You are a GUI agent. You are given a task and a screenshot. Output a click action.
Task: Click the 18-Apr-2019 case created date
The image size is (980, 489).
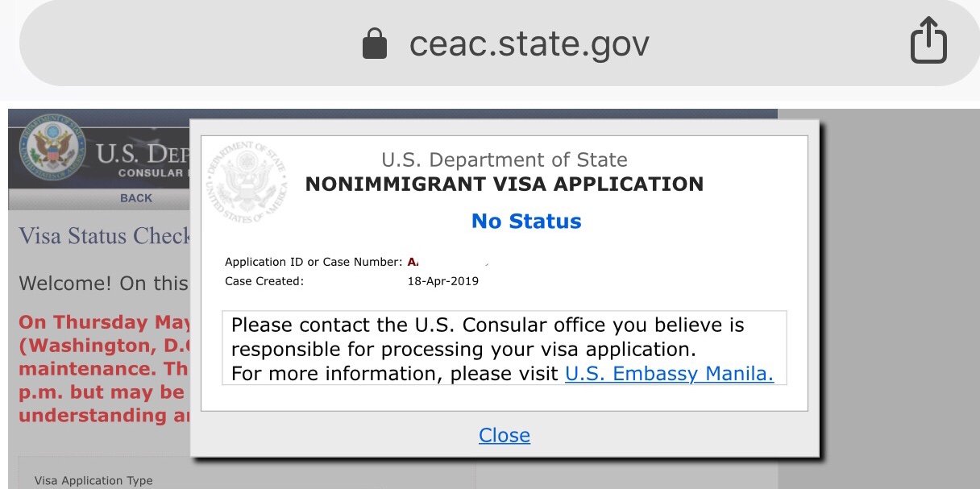pos(442,281)
